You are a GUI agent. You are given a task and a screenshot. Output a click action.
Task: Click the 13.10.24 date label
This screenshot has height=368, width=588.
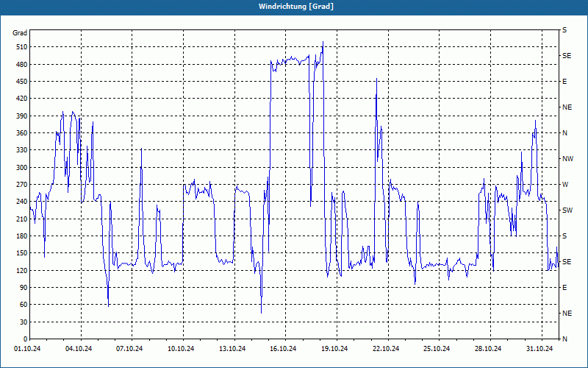click(232, 349)
